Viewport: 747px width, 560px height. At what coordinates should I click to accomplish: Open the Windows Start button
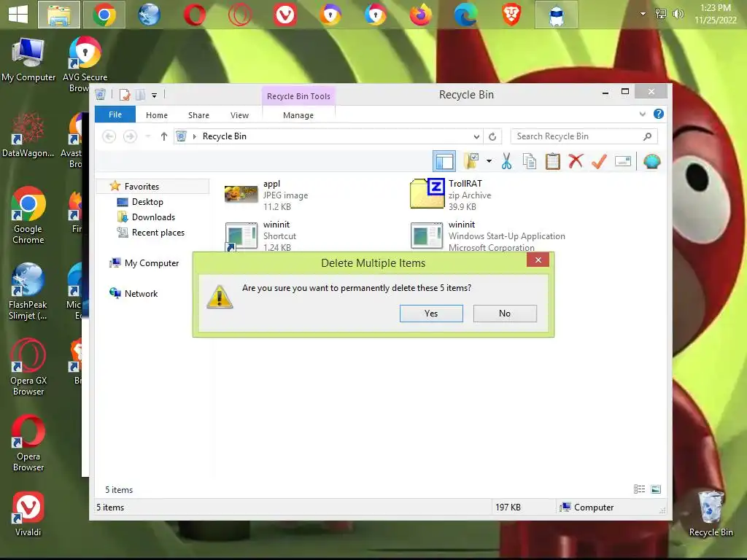[x=18, y=15]
